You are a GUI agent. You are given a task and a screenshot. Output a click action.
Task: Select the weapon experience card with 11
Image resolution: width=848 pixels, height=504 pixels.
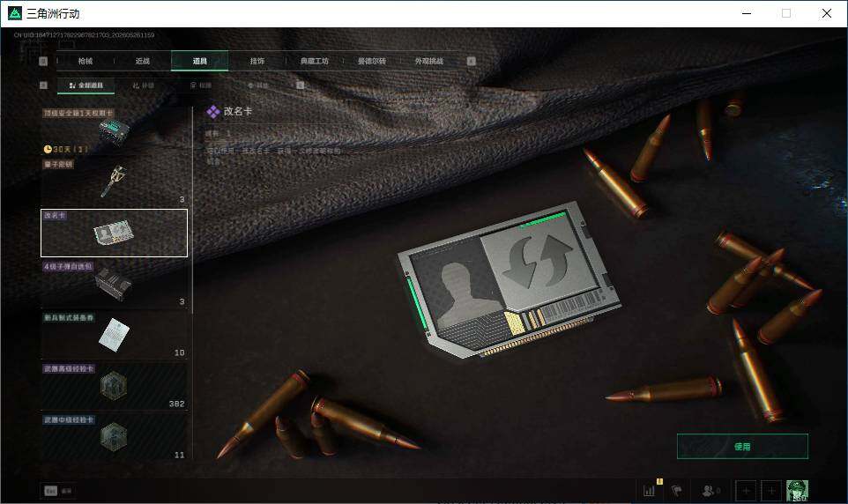tap(114, 438)
